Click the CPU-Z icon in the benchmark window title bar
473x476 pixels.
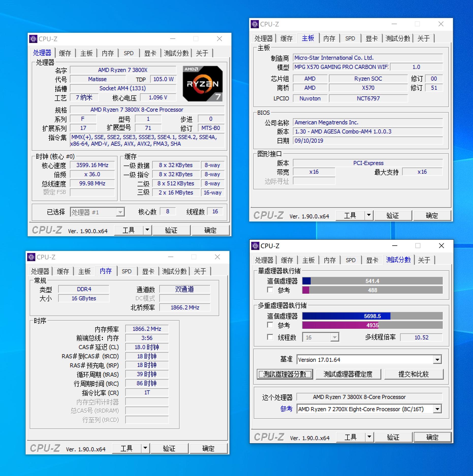255,246
